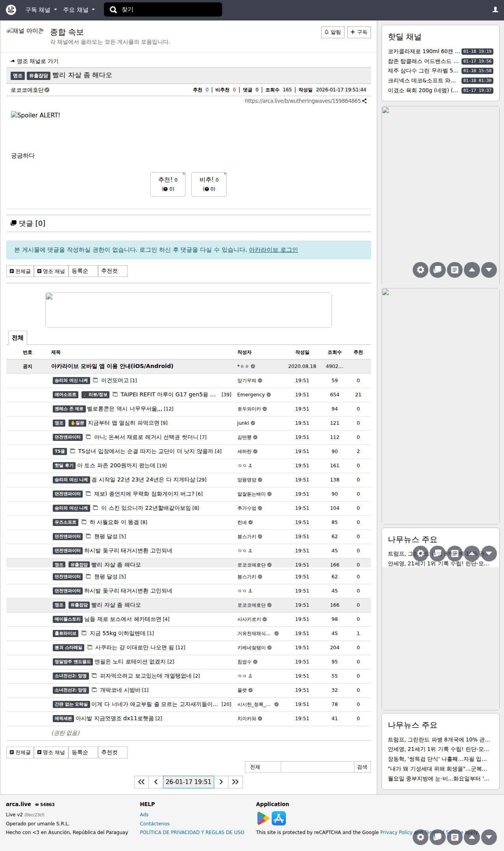
Task: Open the arca.live home logo
Action: point(11,9)
